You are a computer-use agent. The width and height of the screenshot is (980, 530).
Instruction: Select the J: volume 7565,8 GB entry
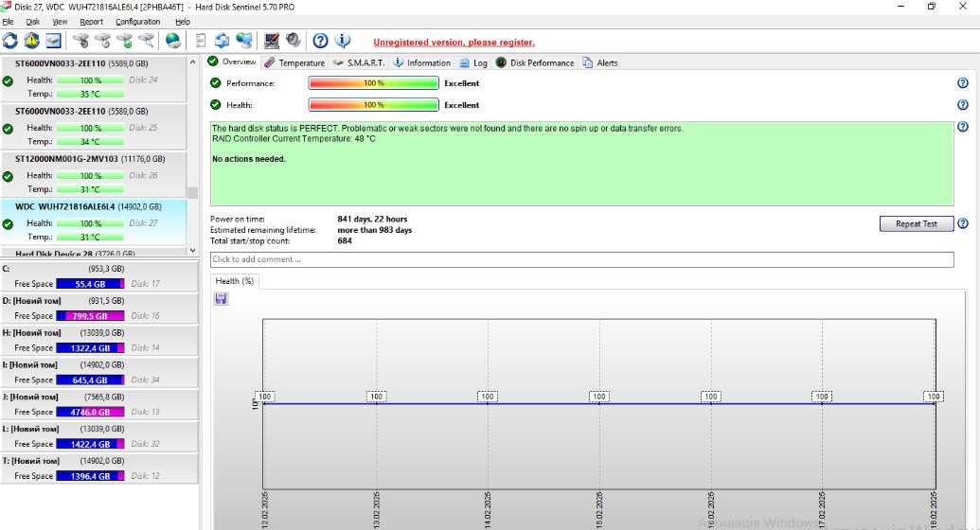click(x=98, y=404)
